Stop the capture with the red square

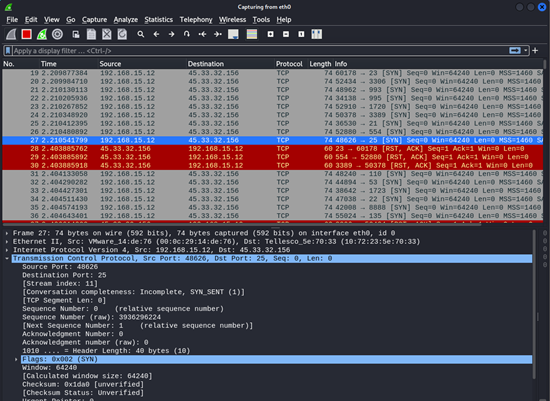tap(27, 34)
